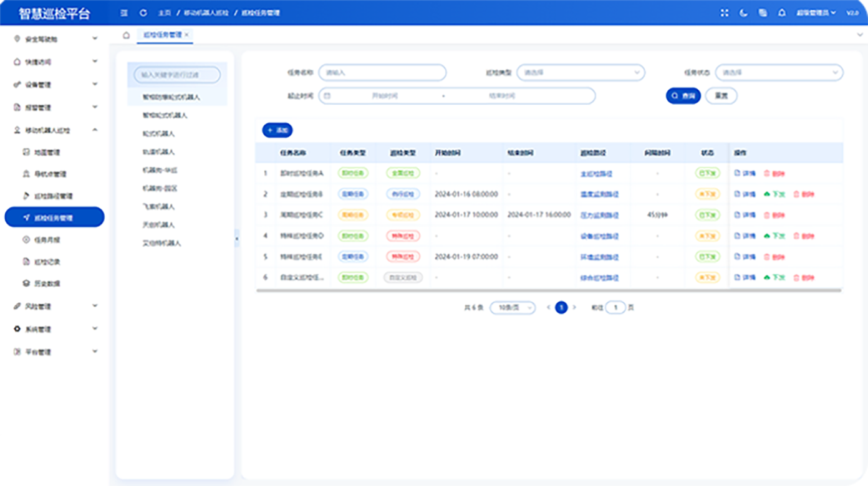
Task: Open notifications via the bell icon
Action: 782,13
